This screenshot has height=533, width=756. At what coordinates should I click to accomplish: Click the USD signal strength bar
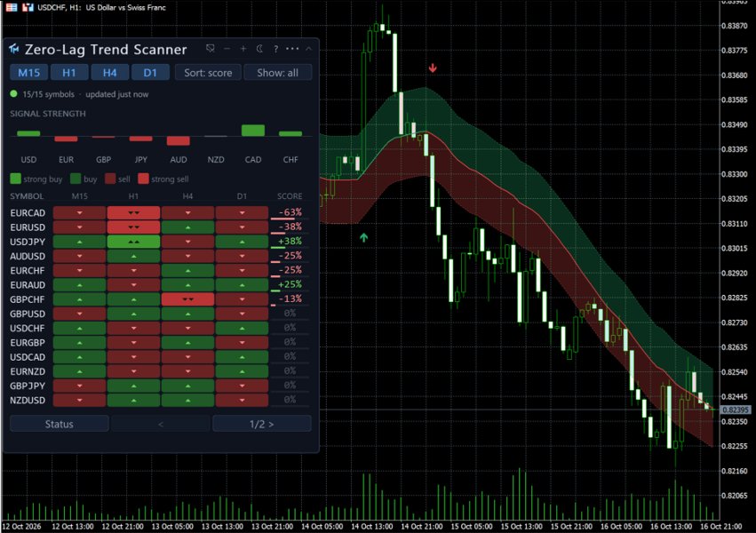(28, 133)
